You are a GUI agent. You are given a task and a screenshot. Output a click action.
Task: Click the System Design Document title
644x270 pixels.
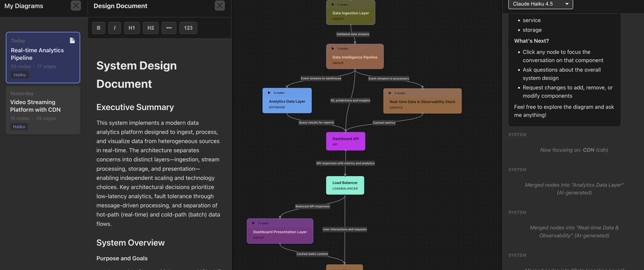pyautogui.click(x=137, y=75)
